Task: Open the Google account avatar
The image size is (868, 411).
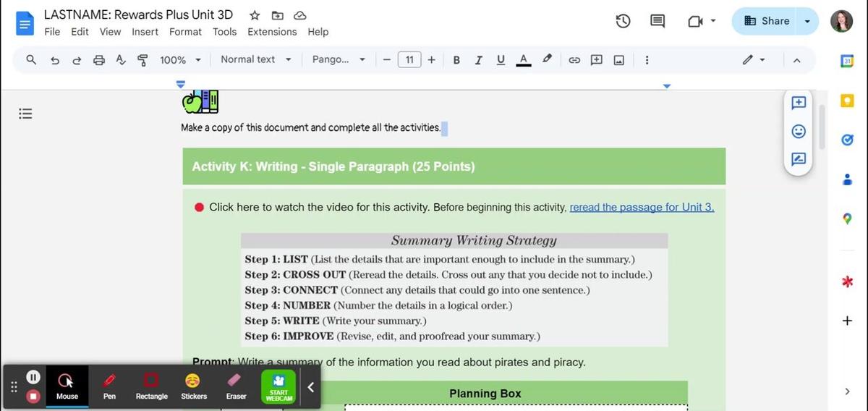Action: pos(842,21)
